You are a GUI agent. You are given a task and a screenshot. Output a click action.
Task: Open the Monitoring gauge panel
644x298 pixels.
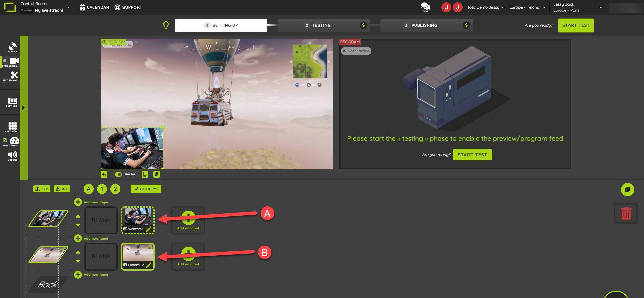coord(14,141)
